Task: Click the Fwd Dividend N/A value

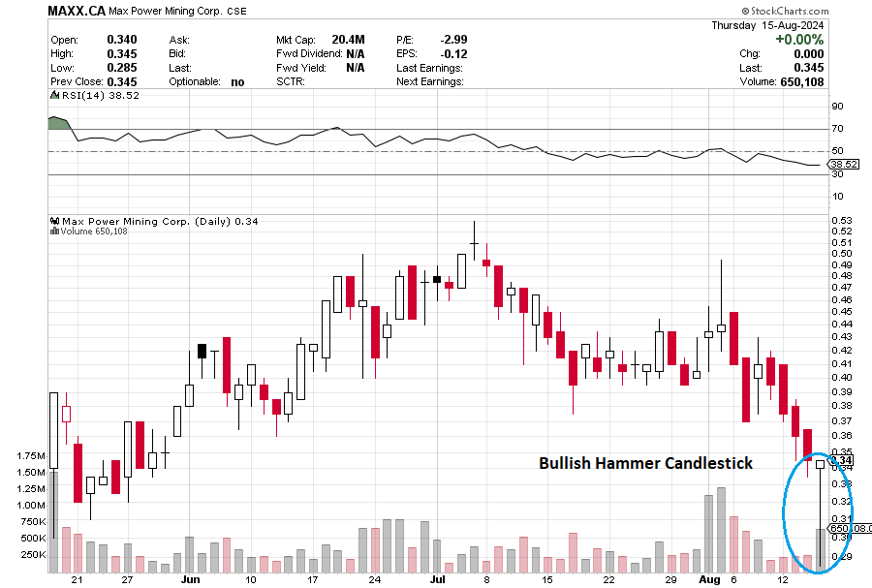Action: 356,54
